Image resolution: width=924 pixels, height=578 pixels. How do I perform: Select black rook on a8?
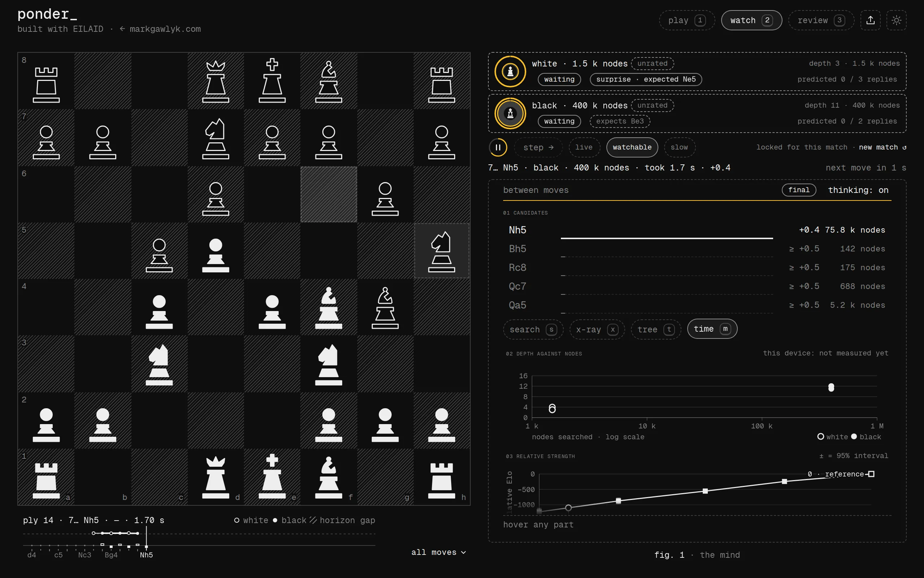[46, 81]
